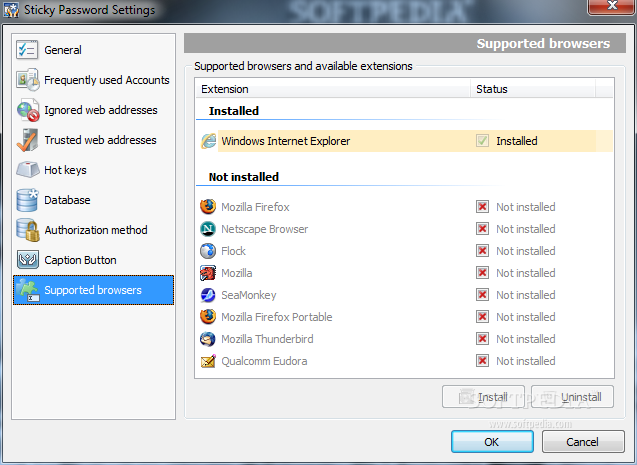Viewport: 637px width, 465px height.
Task: Click the Mozilla Firefox Portable icon
Action: coord(208,317)
